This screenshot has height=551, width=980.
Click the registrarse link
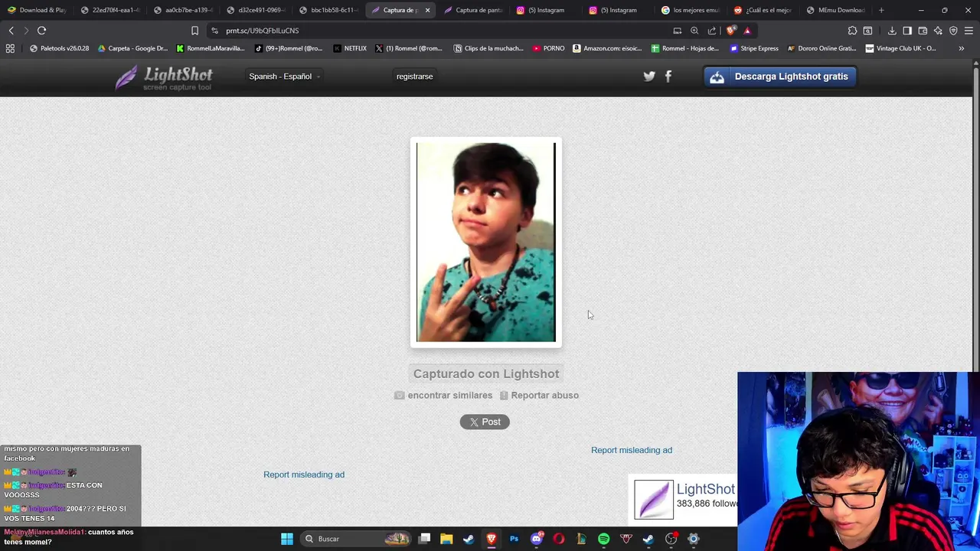(414, 77)
